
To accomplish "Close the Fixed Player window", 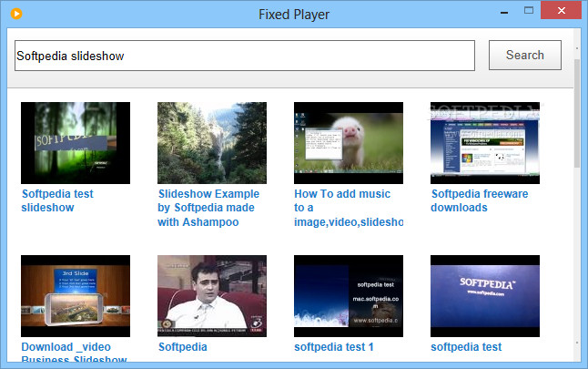I will pos(561,11).
